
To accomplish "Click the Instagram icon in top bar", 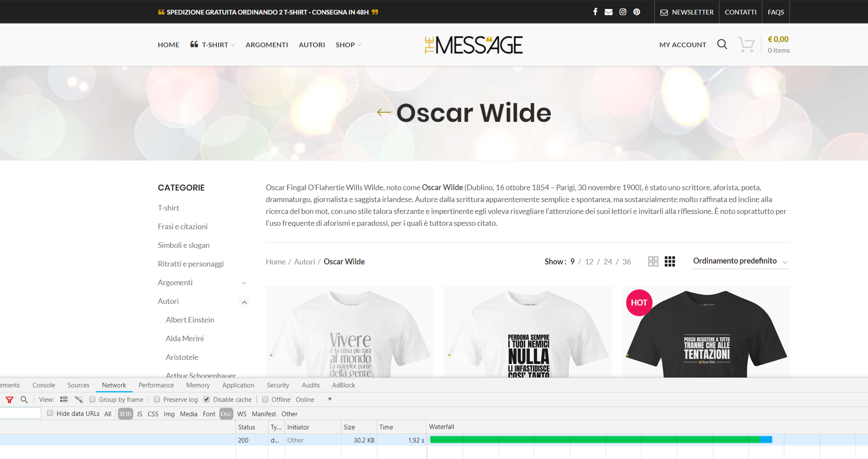I will point(623,12).
